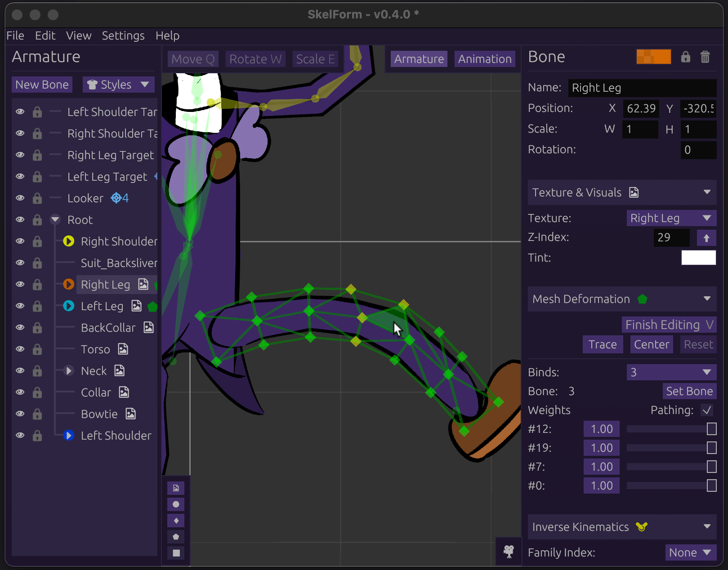Click the yellow arrow icon beside Right Shoulder
The width and height of the screenshot is (728, 570).
click(x=68, y=241)
